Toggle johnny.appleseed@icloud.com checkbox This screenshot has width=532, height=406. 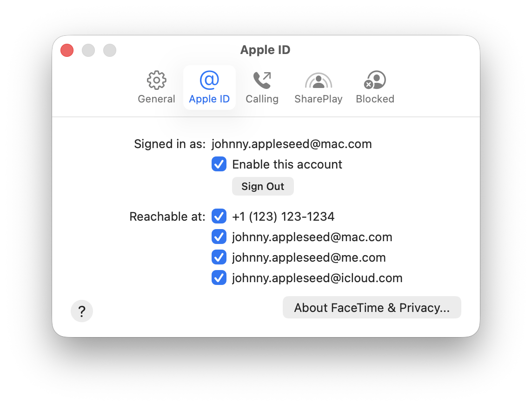219,277
